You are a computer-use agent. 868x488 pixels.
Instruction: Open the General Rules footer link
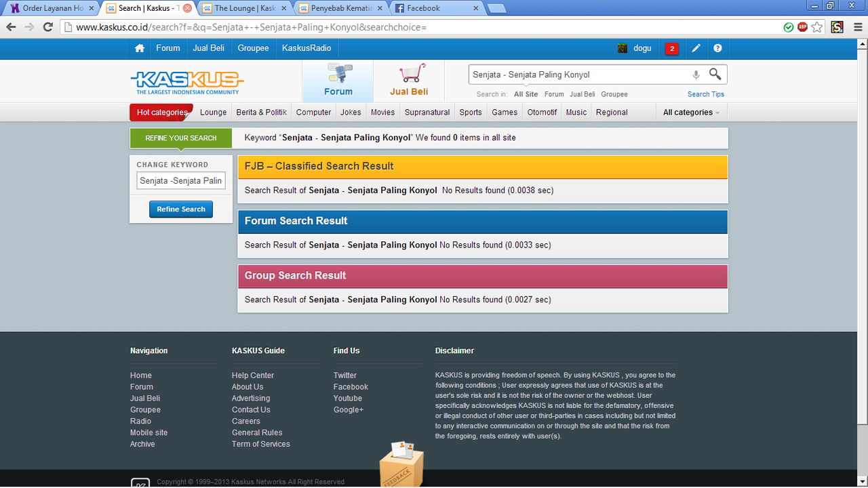(257, 433)
